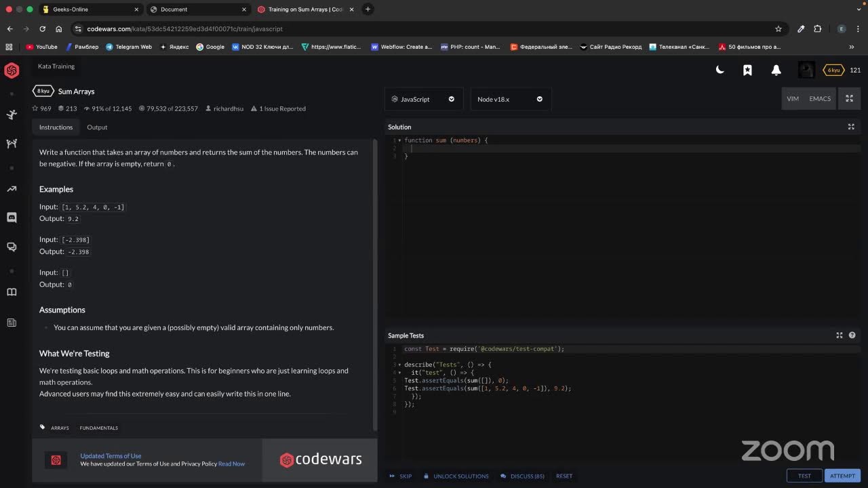Screen dimensions: 868x488
Task: Enable EMACS editor mode
Action: pyautogui.click(x=820, y=98)
